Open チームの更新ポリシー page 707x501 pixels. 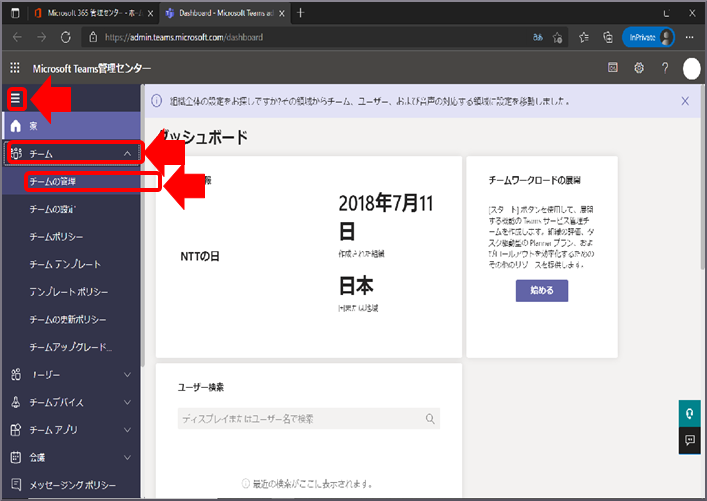pos(68,320)
